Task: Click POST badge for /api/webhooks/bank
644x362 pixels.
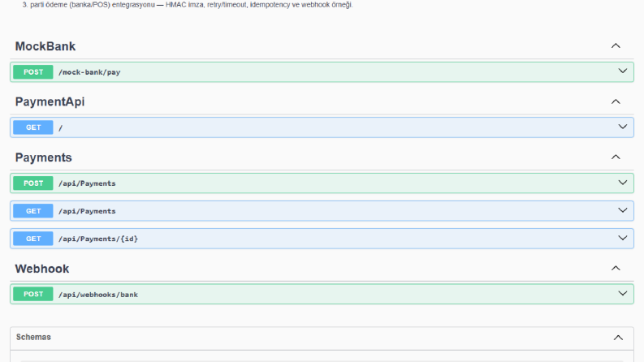Action: 32,295
